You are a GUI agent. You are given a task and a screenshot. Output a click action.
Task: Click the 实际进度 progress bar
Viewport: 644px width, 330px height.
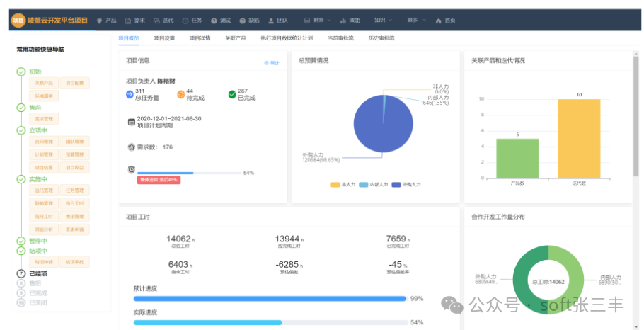pyautogui.click(x=270, y=322)
